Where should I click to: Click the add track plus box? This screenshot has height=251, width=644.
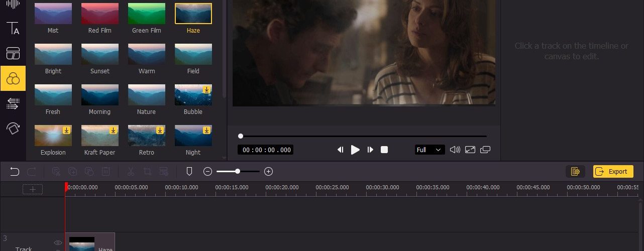33,189
